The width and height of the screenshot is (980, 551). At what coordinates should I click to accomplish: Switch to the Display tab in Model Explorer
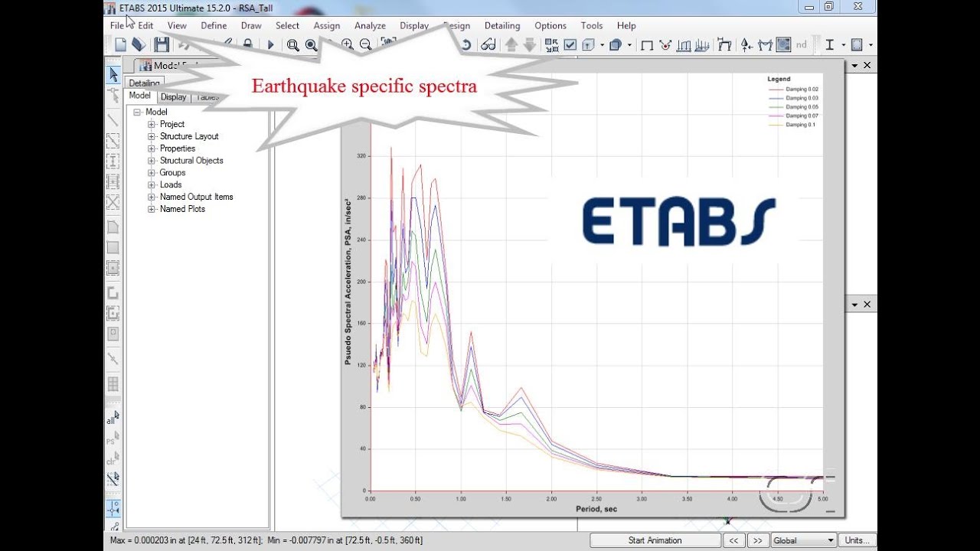[x=174, y=97]
